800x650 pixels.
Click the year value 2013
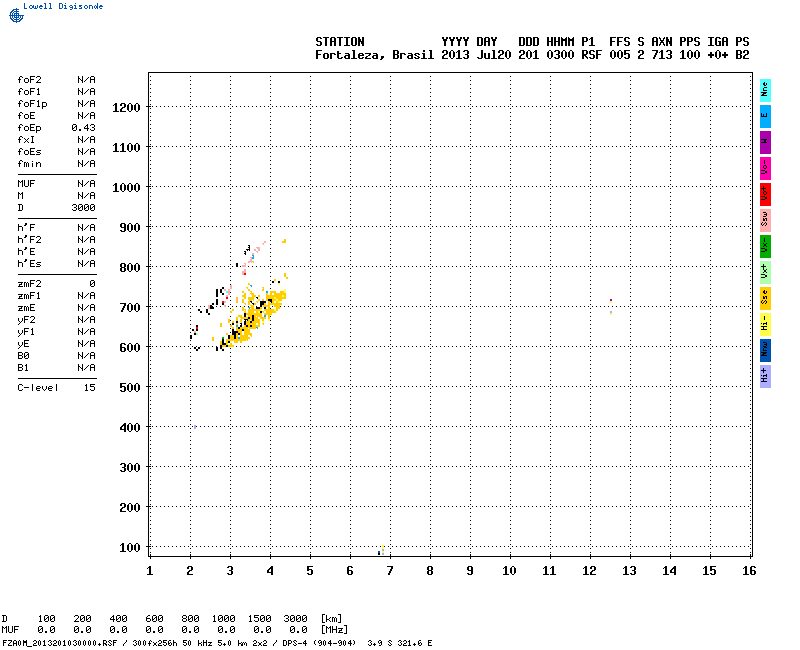pyautogui.click(x=455, y=55)
